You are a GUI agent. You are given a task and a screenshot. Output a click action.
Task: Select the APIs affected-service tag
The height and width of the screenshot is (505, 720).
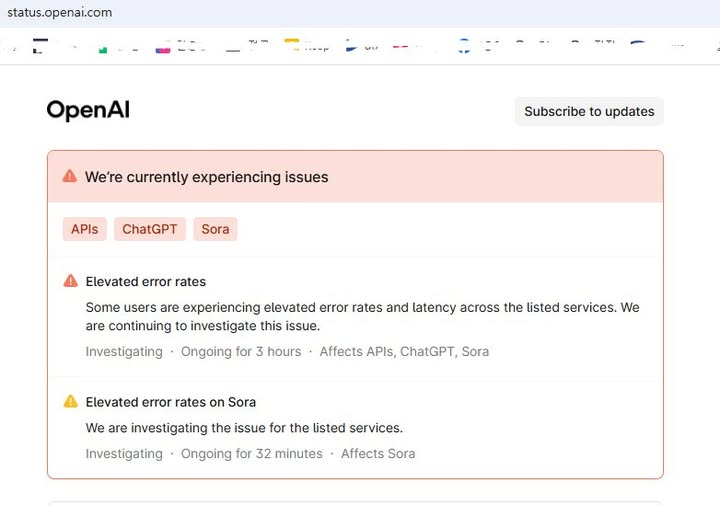pyautogui.click(x=84, y=229)
